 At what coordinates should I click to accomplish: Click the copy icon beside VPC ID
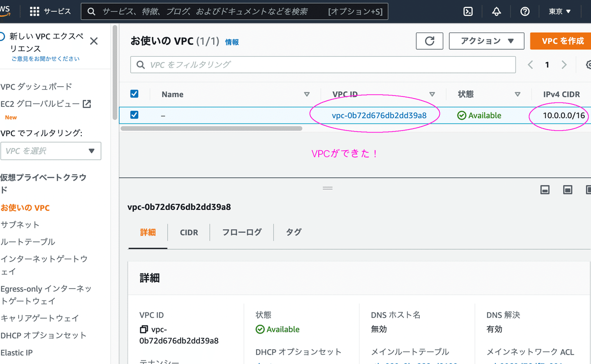(144, 329)
